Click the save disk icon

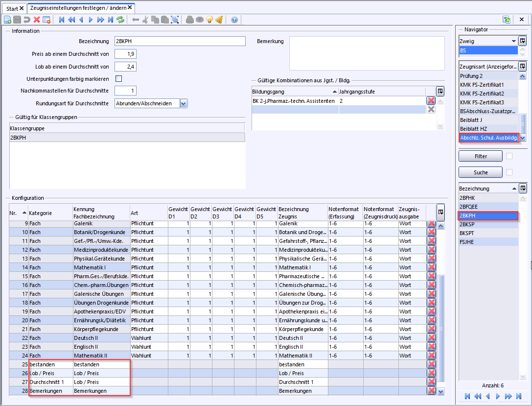click(17, 20)
